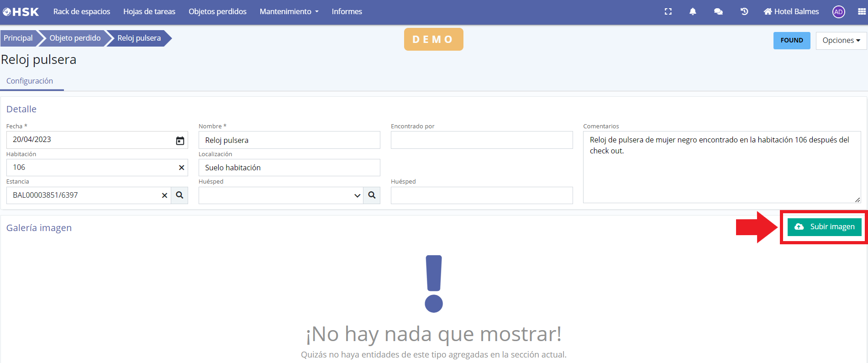The image size is (868, 363).
Task: Expand the Mantenimiento menu
Action: coord(289,12)
